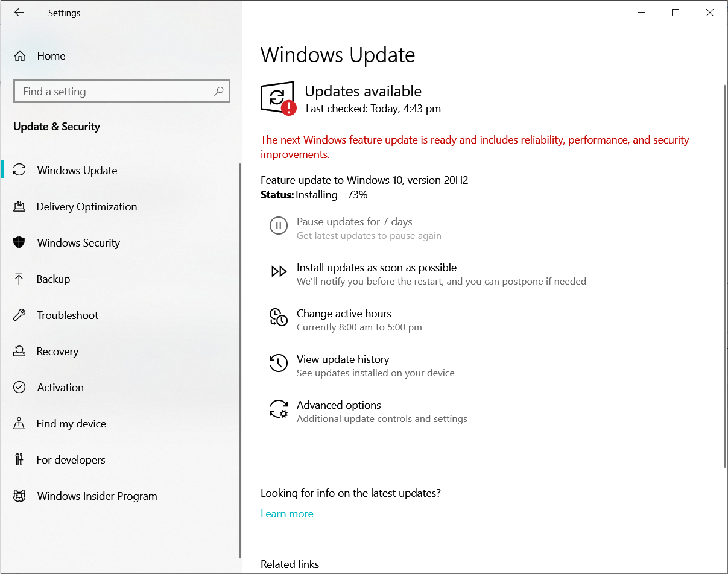
Task: View update history
Action: pyautogui.click(x=343, y=359)
